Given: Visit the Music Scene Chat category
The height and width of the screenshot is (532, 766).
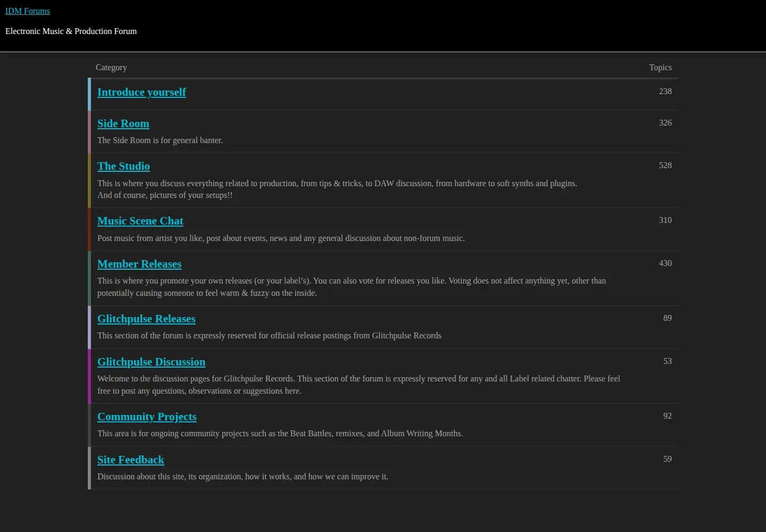Looking at the screenshot, I should point(140,221).
